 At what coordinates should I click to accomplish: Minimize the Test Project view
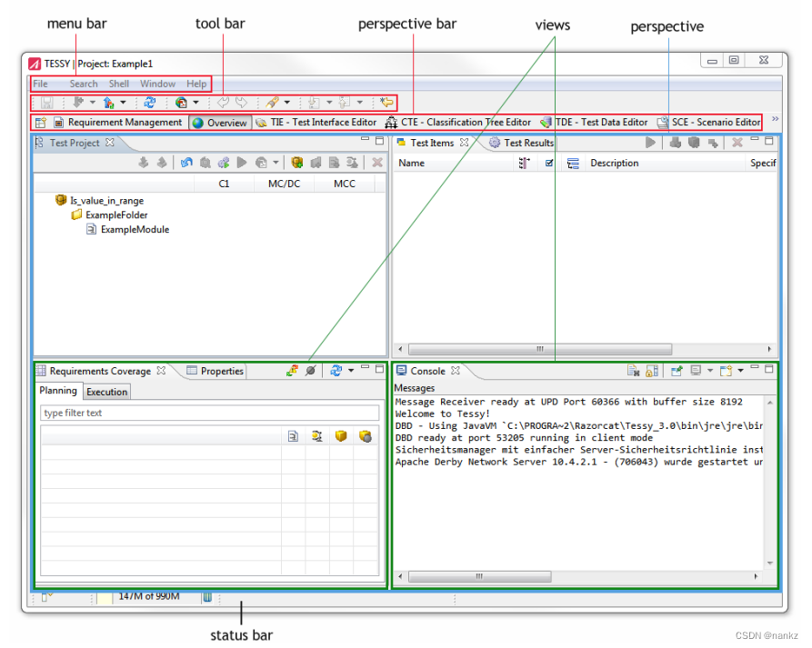(x=366, y=139)
